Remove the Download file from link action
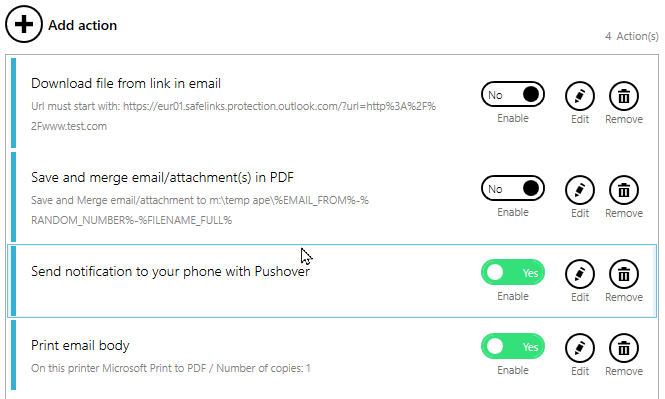The image size is (665, 399). click(x=624, y=96)
